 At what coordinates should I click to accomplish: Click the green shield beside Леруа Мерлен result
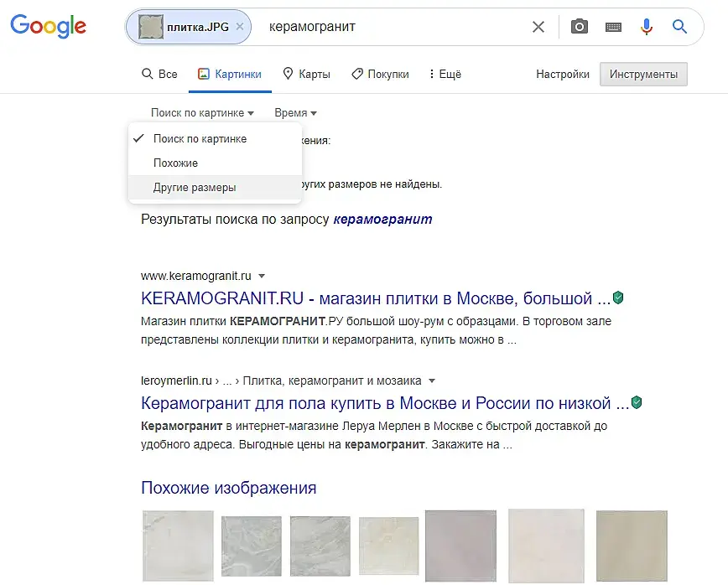point(637,402)
